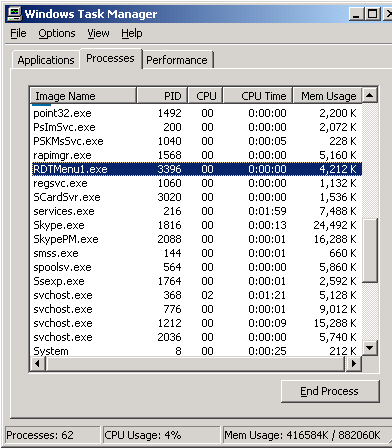Image resolution: width=392 pixels, height=448 pixels.
Task: Select the services.exe process
Action: pyautogui.click(x=196, y=211)
